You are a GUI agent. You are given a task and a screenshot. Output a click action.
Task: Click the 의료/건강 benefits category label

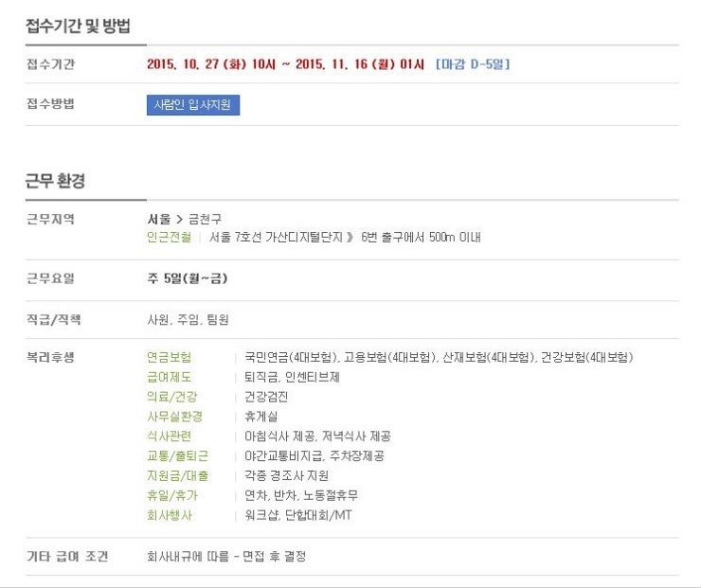[172, 397]
